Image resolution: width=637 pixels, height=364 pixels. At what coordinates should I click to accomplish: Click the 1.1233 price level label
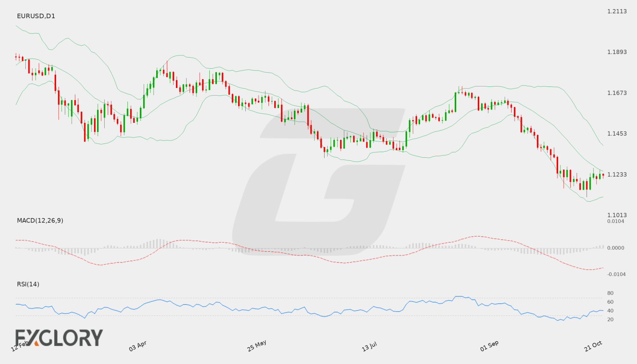[x=617, y=174]
